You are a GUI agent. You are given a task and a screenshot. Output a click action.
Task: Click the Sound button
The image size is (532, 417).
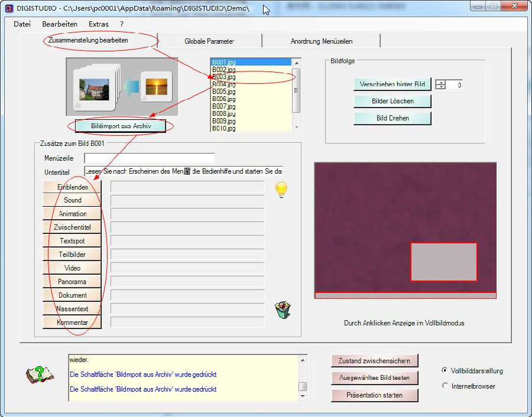point(72,200)
